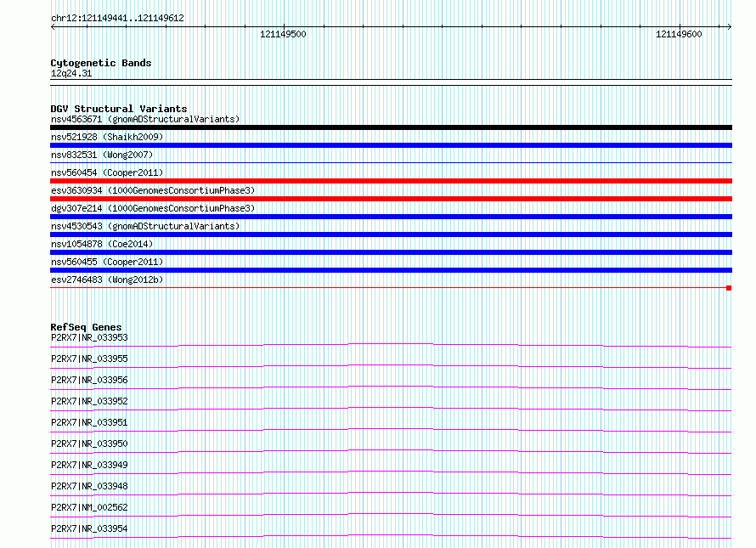Select variant label nsv832531 (Wong2007)
The image size is (756, 548).
pyautogui.click(x=102, y=155)
